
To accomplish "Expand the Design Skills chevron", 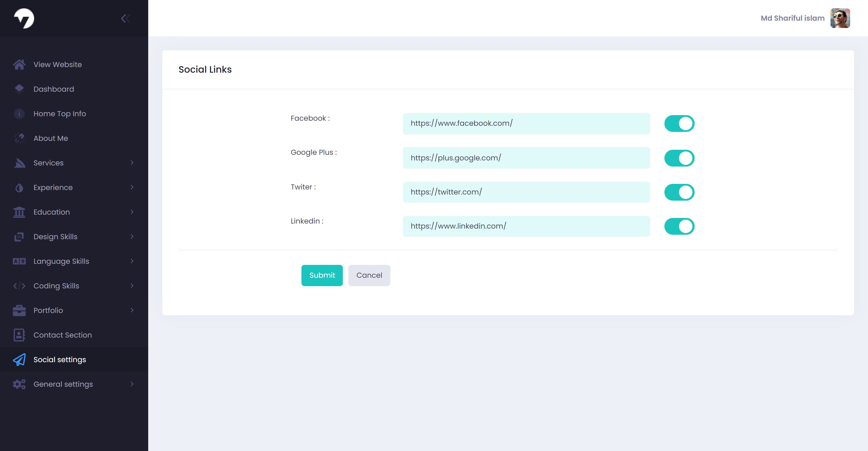I will click(132, 236).
